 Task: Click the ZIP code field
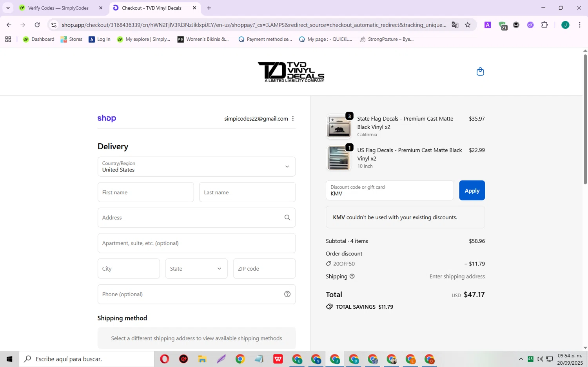coord(264,269)
